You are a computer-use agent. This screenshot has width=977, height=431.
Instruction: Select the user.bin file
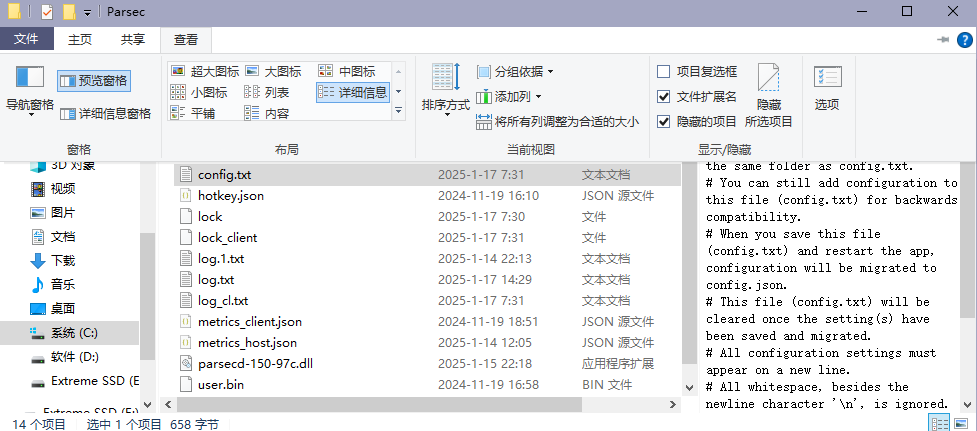point(427,385)
